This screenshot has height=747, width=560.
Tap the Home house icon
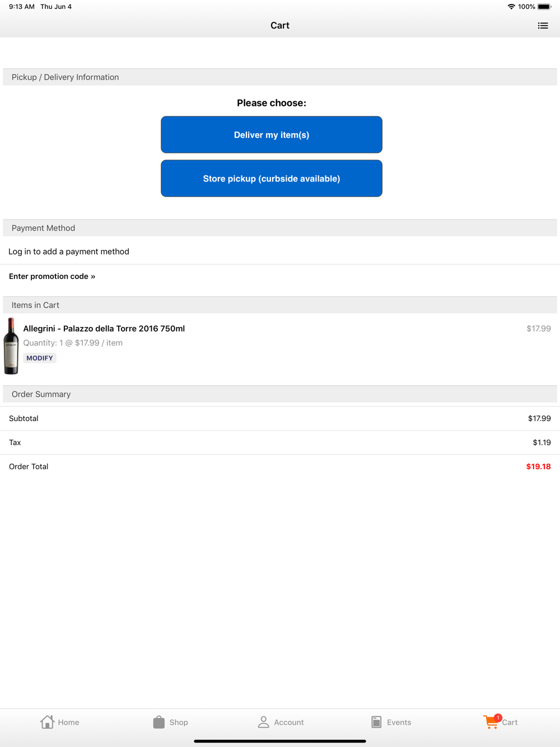pos(47,722)
